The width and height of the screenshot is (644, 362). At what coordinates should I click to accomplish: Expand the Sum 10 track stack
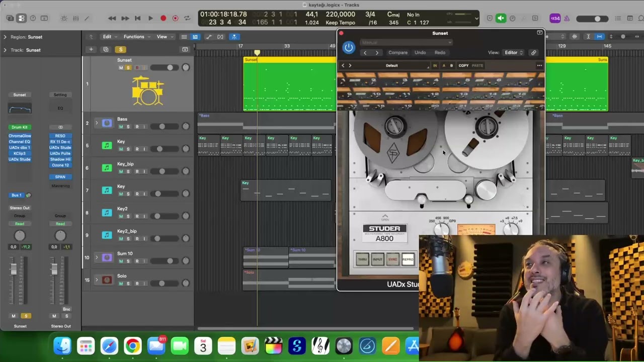97,257
